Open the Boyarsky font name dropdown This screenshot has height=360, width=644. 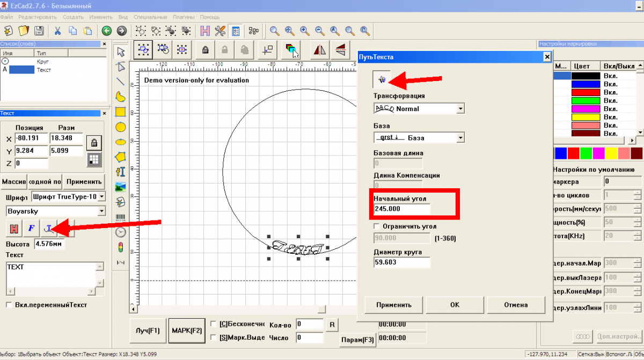coord(101,211)
